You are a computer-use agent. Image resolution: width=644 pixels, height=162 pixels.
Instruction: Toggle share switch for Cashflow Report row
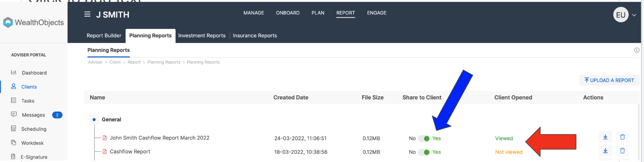pyautogui.click(x=424, y=152)
